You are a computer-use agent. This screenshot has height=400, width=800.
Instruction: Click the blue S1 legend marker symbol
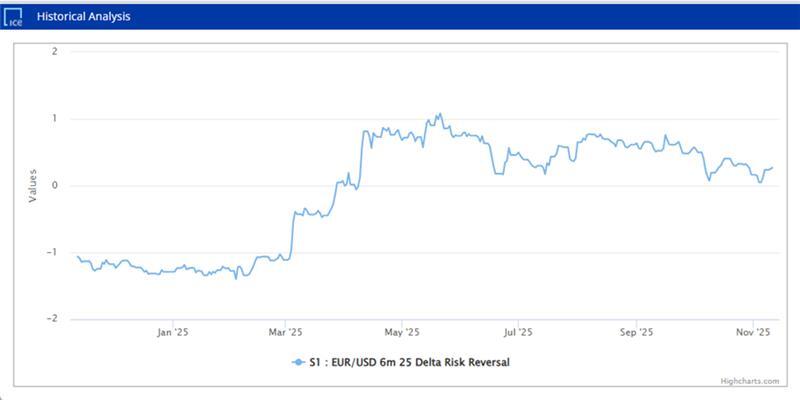click(x=299, y=362)
